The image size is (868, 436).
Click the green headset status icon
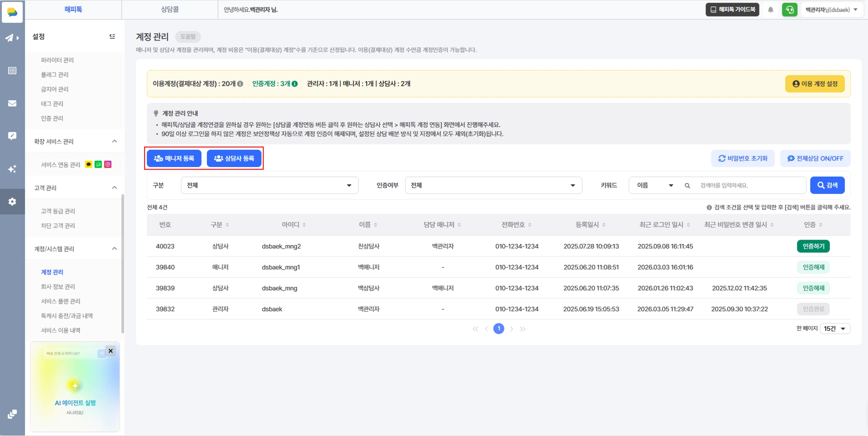(x=790, y=10)
